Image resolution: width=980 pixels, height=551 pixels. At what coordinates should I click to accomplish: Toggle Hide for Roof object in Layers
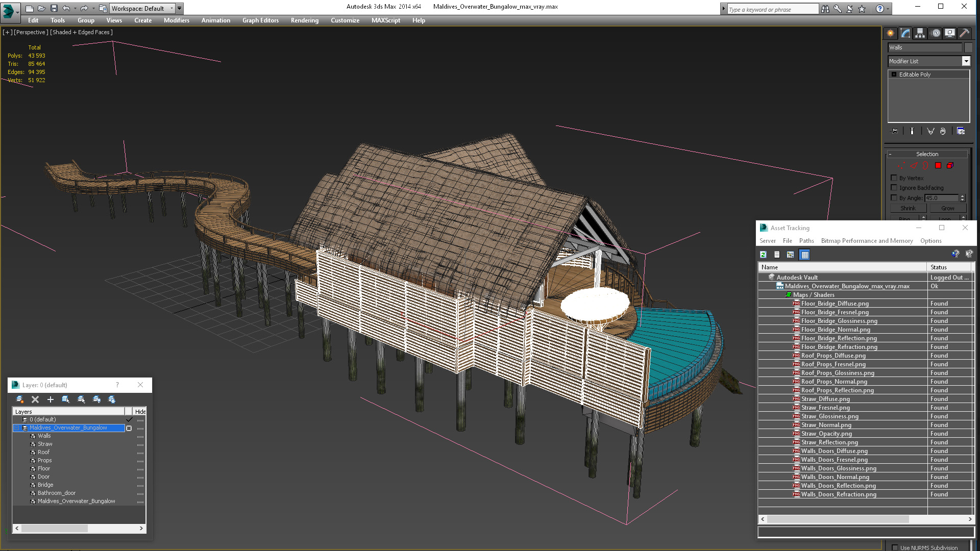click(x=140, y=453)
